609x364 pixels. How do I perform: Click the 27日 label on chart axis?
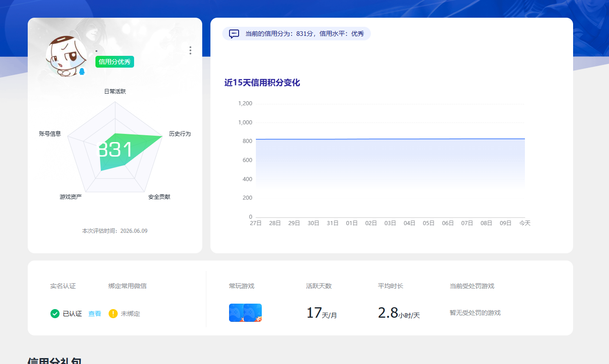pos(256,223)
